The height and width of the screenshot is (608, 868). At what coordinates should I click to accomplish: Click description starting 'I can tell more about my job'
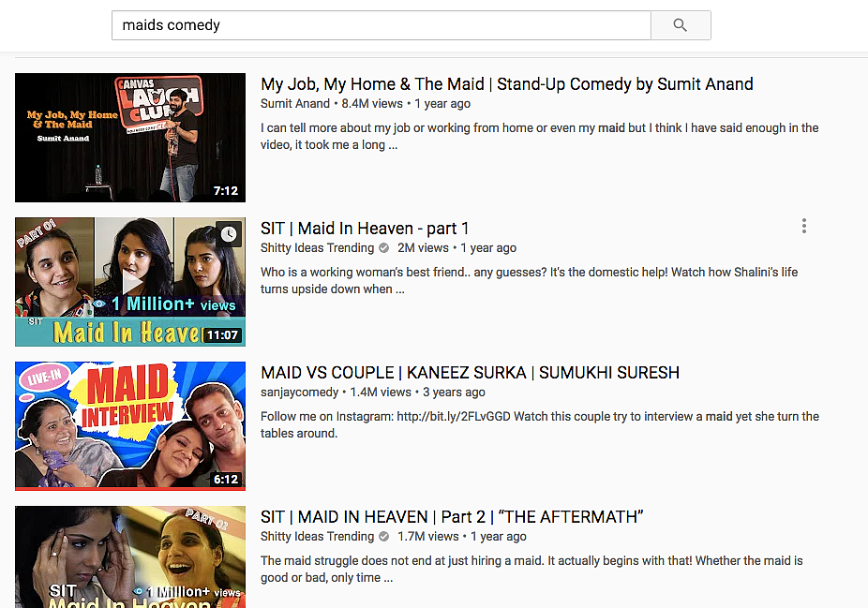pos(540,136)
